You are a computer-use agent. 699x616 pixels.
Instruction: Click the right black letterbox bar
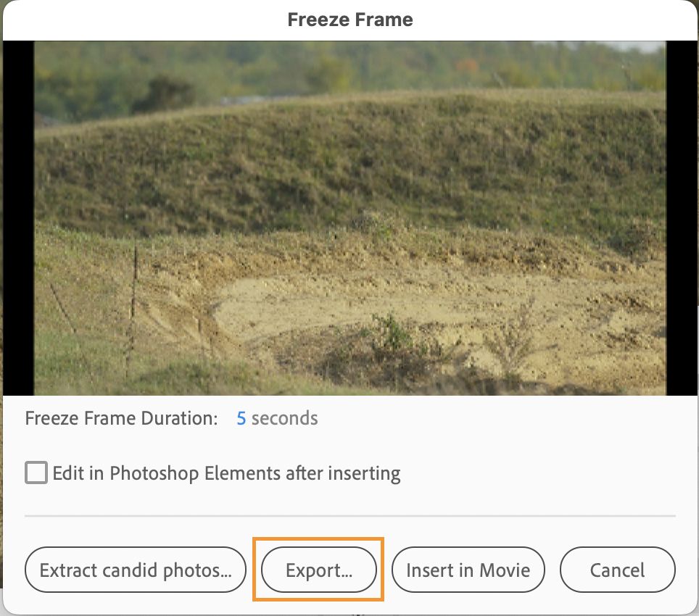click(x=682, y=217)
